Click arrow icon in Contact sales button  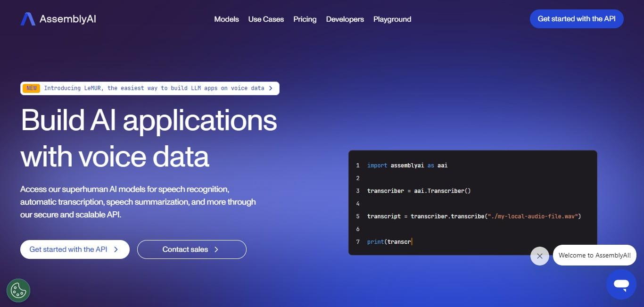point(216,249)
